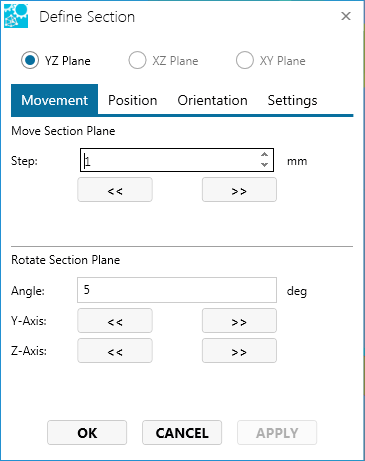The width and height of the screenshot is (365, 461).
Task: Open the Orientation tab
Action: point(212,100)
